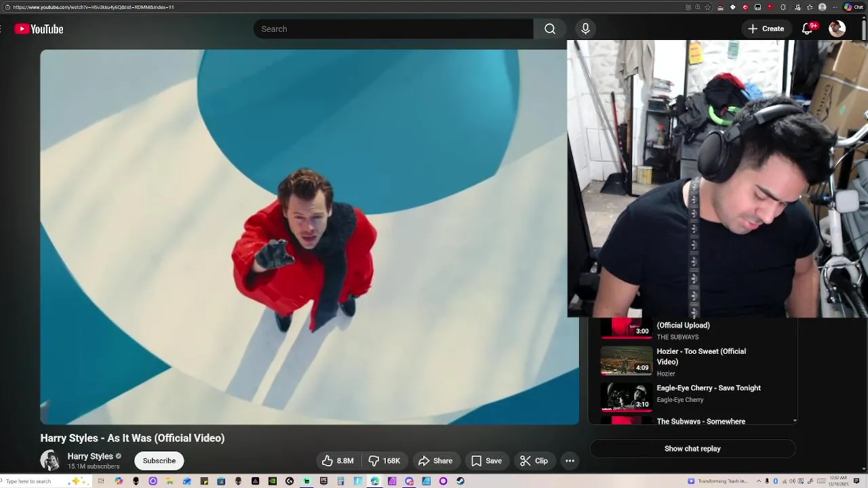868x488 pixels.
Task: Click the playlist panel scroll down arrow
Action: (x=795, y=420)
